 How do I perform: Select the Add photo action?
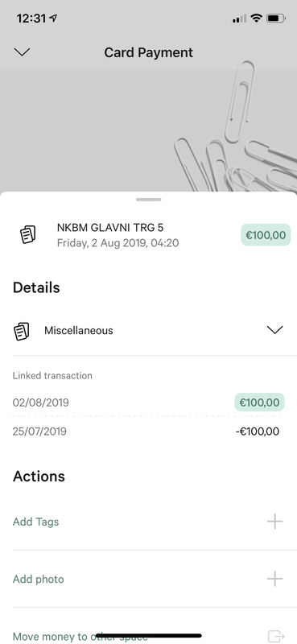pyautogui.click(x=148, y=579)
